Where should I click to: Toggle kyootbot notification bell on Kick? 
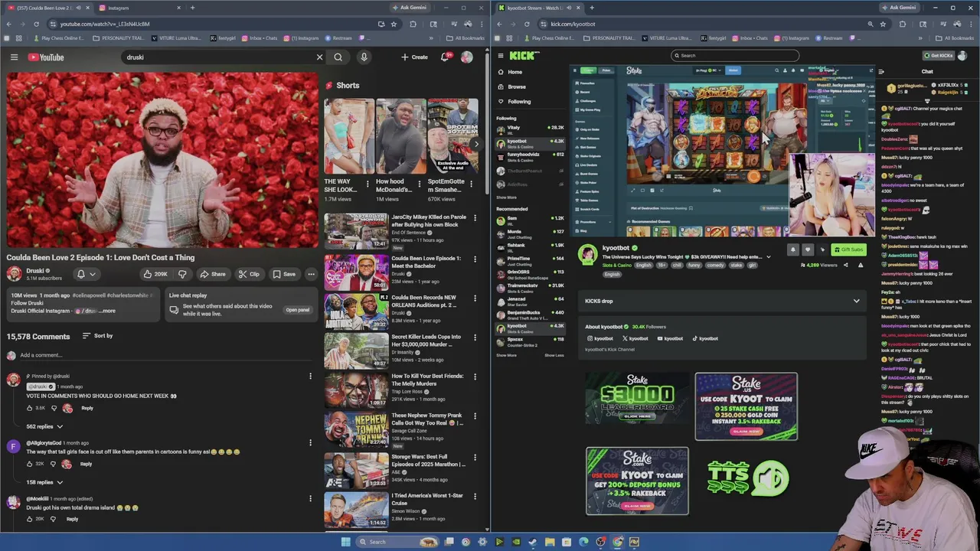coord(792,249)
